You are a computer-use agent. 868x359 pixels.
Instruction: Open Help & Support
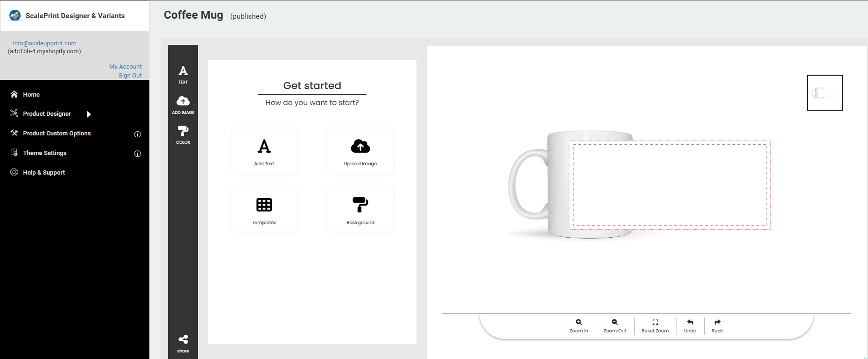(44, 172)
